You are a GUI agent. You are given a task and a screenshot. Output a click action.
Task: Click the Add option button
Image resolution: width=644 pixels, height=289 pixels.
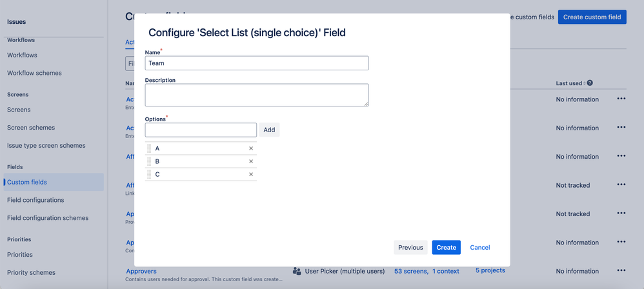pyautogui.click(x=269, y=130)
